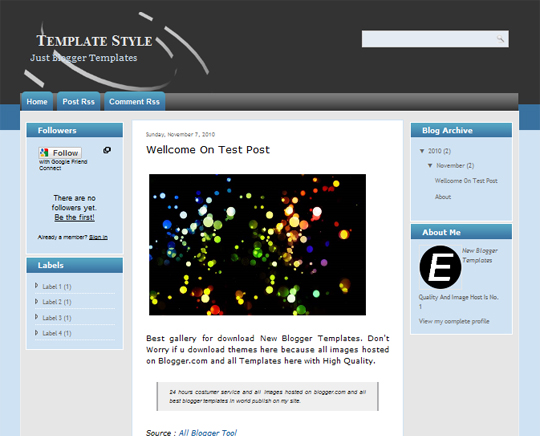Expand Label 3 arrow in Labels
Image resolution: width=540 pixels, height=436 pixels.
point(37,317)
